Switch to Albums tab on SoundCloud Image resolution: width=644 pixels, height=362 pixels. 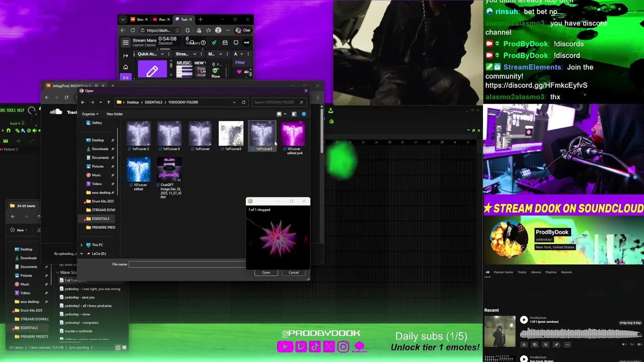536,273
